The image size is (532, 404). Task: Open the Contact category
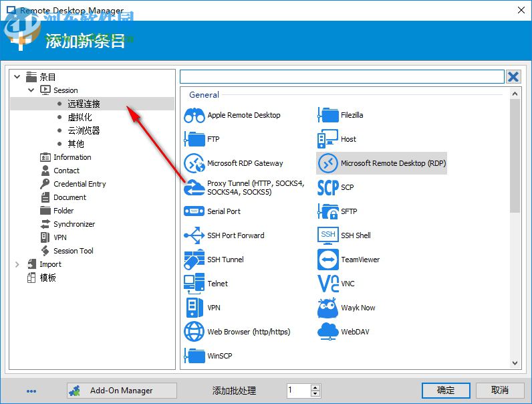click(67, 171)
